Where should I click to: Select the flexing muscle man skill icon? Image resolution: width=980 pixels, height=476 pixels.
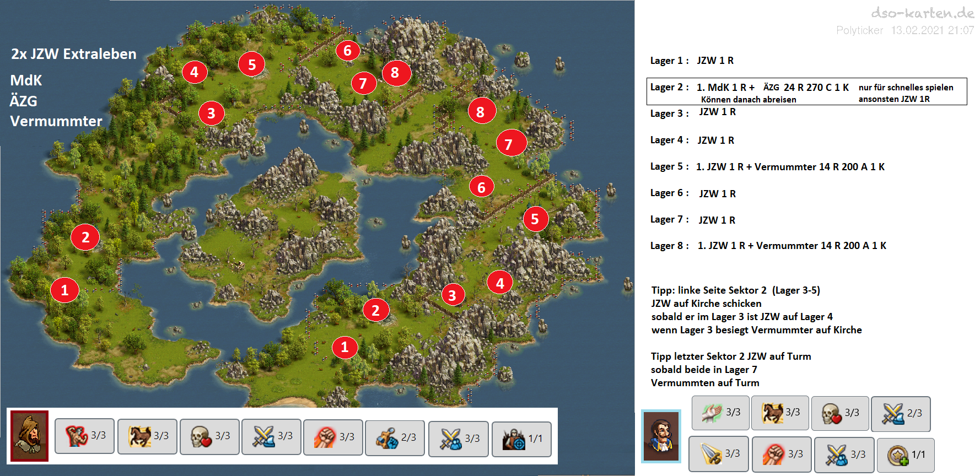tap(84, 436)
